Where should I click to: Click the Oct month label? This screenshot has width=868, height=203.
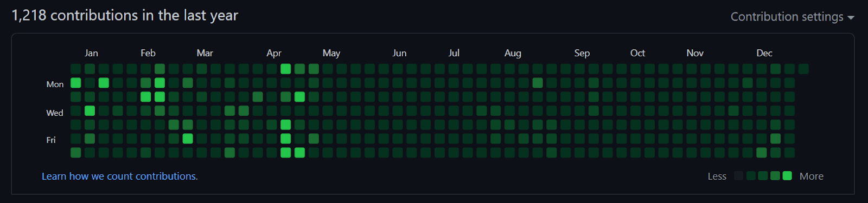click(637, 53)
